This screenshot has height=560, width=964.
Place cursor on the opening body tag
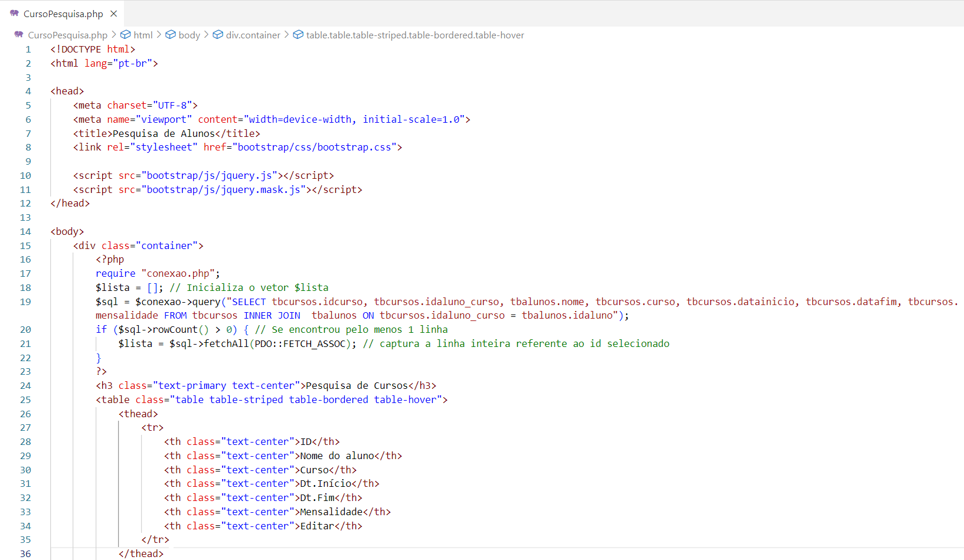point(67,231)
